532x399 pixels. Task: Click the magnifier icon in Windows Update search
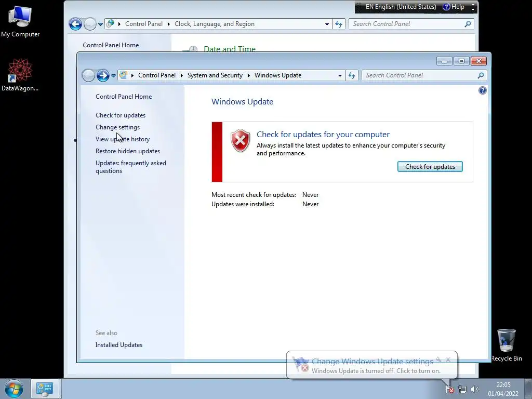tap(481, 75)
